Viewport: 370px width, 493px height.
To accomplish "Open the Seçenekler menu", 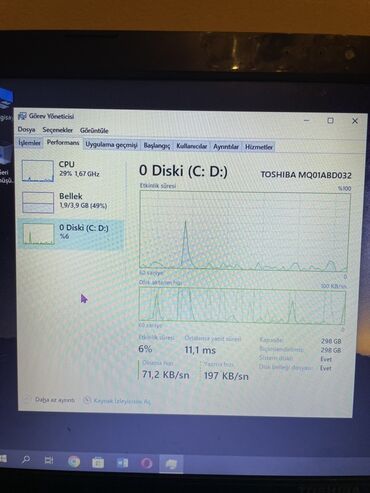I will point(58,130).
